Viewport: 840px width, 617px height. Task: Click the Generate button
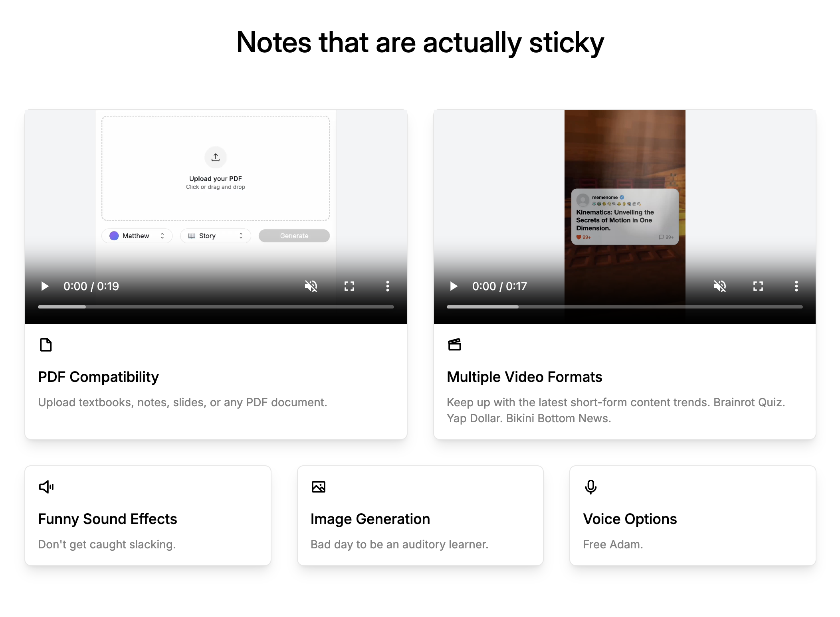[294, 236]
